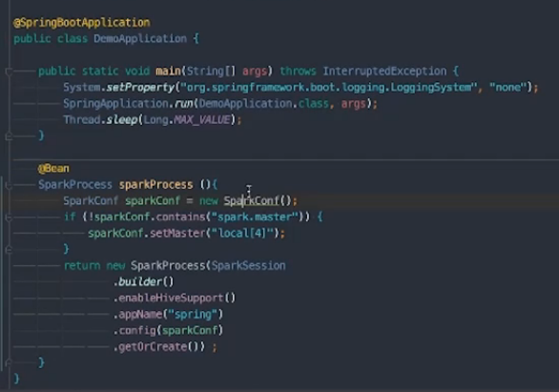Click the config method call
Viewport: 559px width, 392px height.
137,330
